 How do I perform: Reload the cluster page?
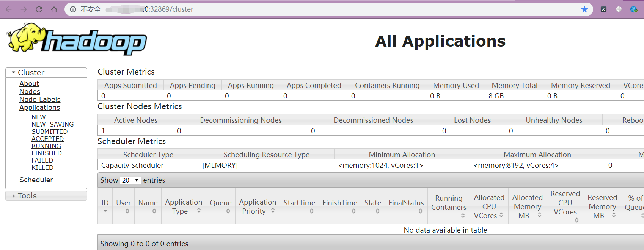click(x=39, y=9)
